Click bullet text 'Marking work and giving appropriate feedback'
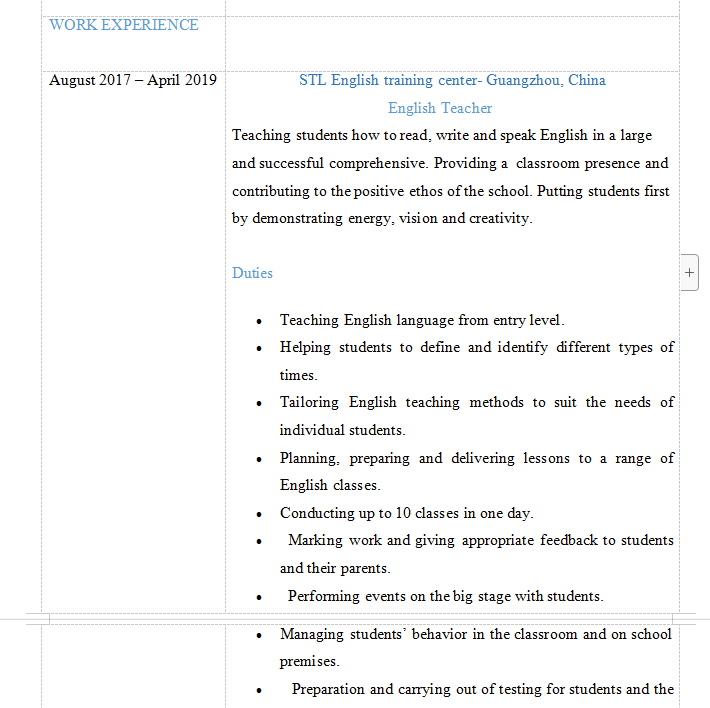This screenshot has height=708, width=710. (x=480, y=540)
